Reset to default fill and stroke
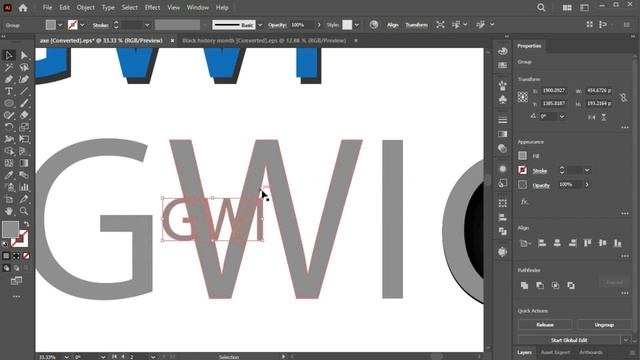Screen dimensions: 640x360 click(5, 244)
